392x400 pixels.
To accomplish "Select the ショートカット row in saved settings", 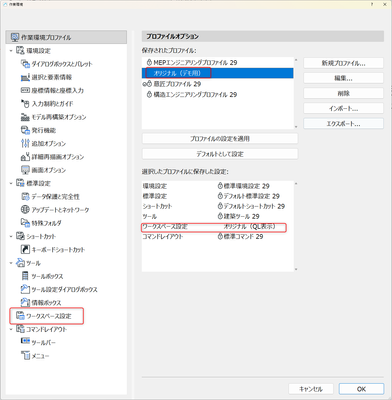I will coord(218,206).
